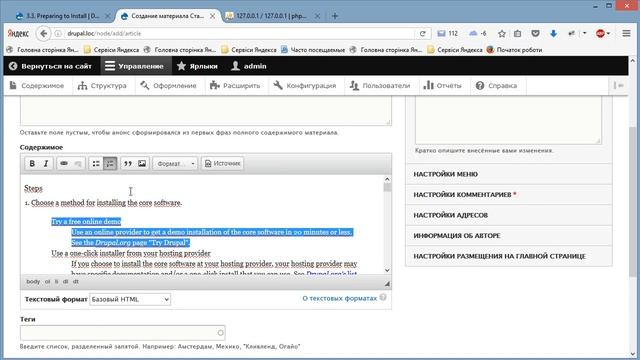The width and height of the screenshot is (640, 360).
Task: Click the help icon beside text formats link
Action: click(382, 297)
